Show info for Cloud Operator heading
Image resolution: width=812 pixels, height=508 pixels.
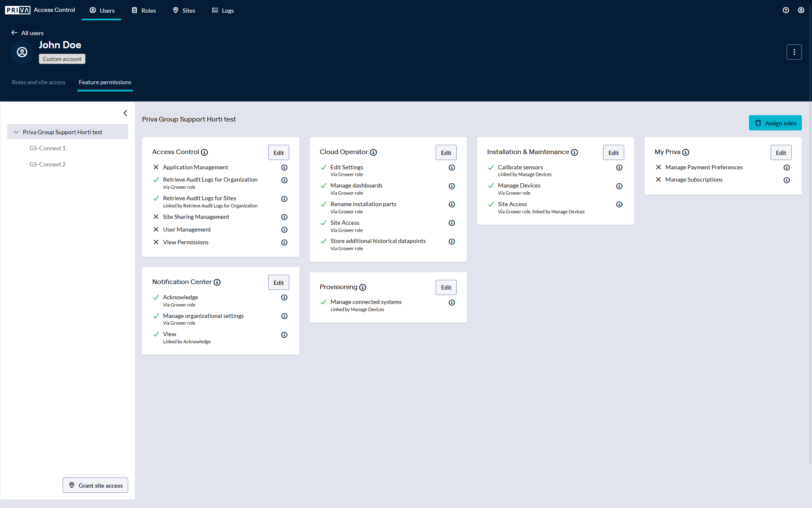coord(373,152)
